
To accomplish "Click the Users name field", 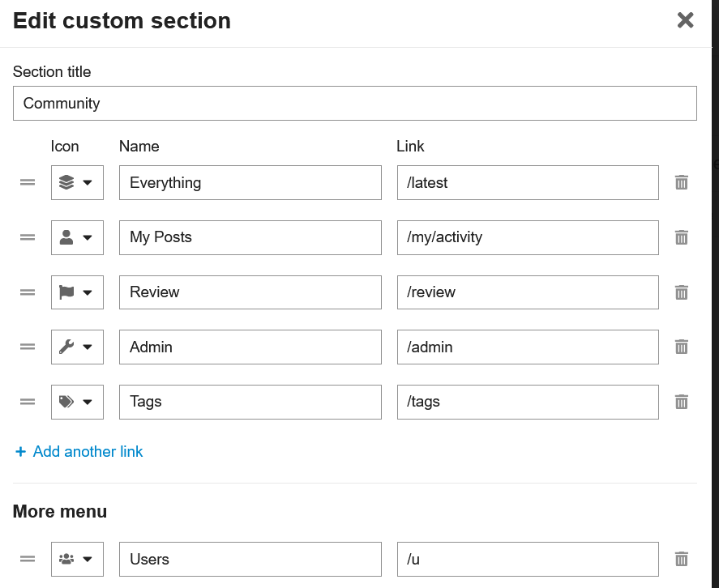I will (250, 559).
